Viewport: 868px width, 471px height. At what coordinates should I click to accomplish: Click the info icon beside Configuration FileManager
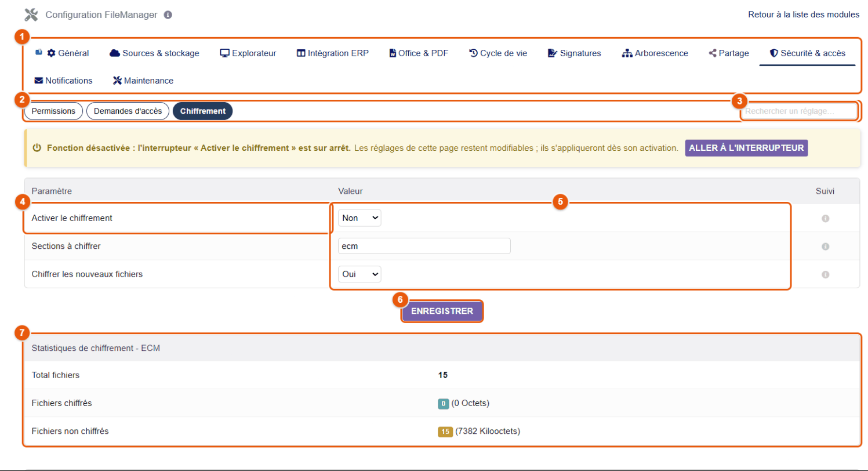click(168, 15)
